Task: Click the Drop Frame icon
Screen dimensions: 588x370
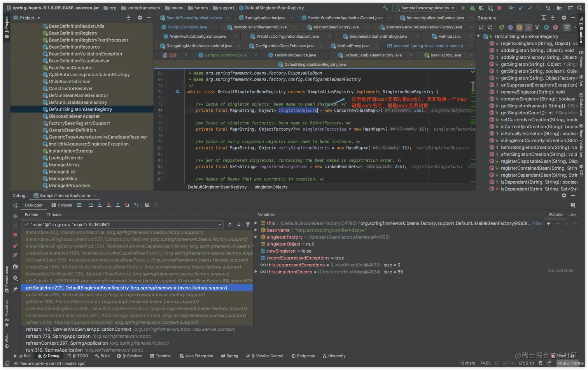Action: pyautogui.click(x=127, y=205)
